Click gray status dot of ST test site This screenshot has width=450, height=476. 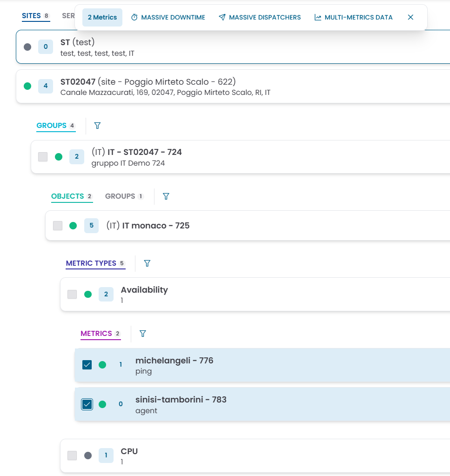[x=27, y=47]
